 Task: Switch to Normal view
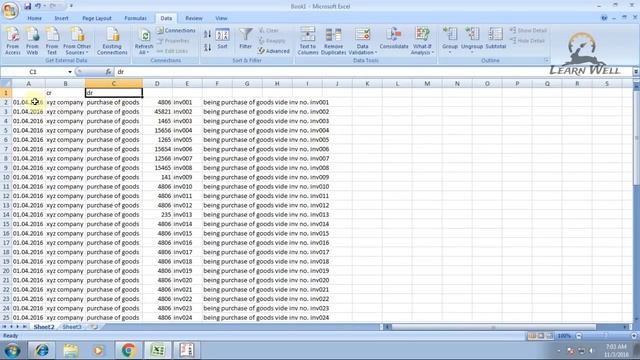click(x=532, y=336)
